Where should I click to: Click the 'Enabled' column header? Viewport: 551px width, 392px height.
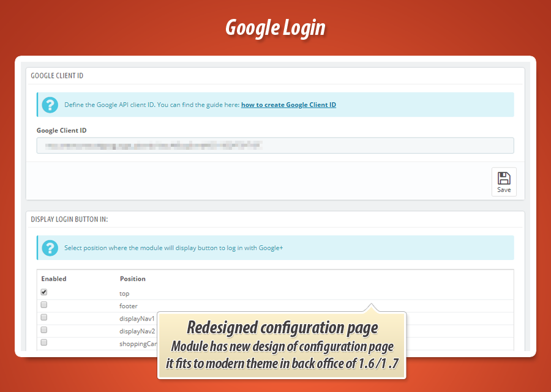click(x=54, y=279)
